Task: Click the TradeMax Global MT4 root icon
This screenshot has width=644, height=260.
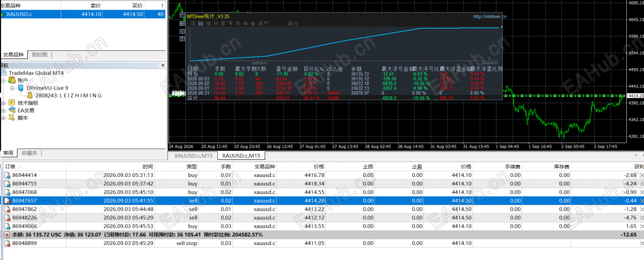Action: click(4, 72)
